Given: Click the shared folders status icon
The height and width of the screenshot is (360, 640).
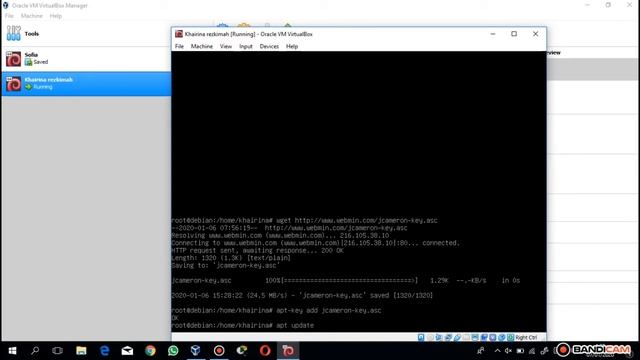Looking at the screenshot, I should (467, 338).
